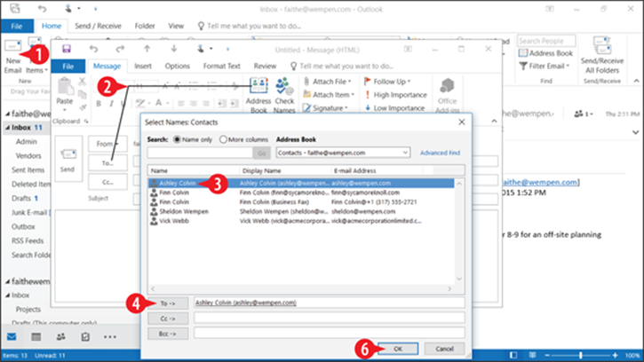Select Ashley Colvin contact row
Screen dimensions: 644x362
tap(301, 183)
